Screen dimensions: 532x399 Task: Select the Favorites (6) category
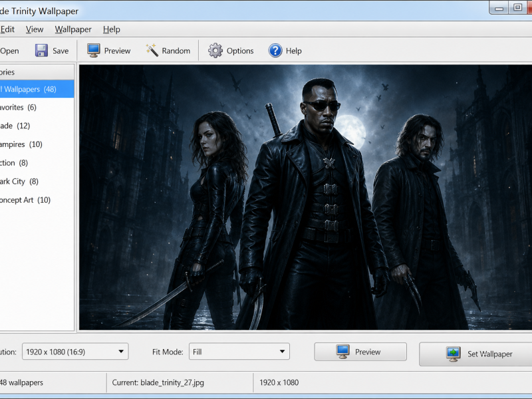point(37,108)
